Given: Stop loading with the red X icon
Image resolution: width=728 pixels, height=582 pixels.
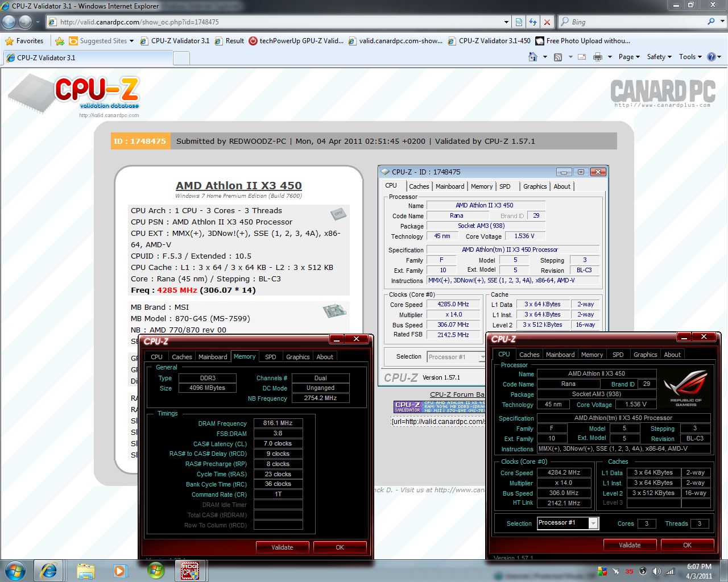Looking at the screenshot, I should click(547, 22).
